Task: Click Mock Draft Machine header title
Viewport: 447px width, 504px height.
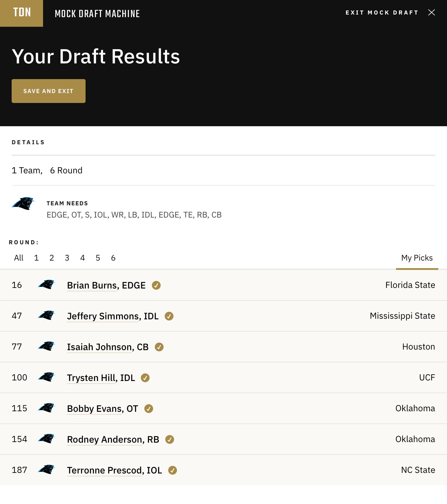Action: click(97, 14)
